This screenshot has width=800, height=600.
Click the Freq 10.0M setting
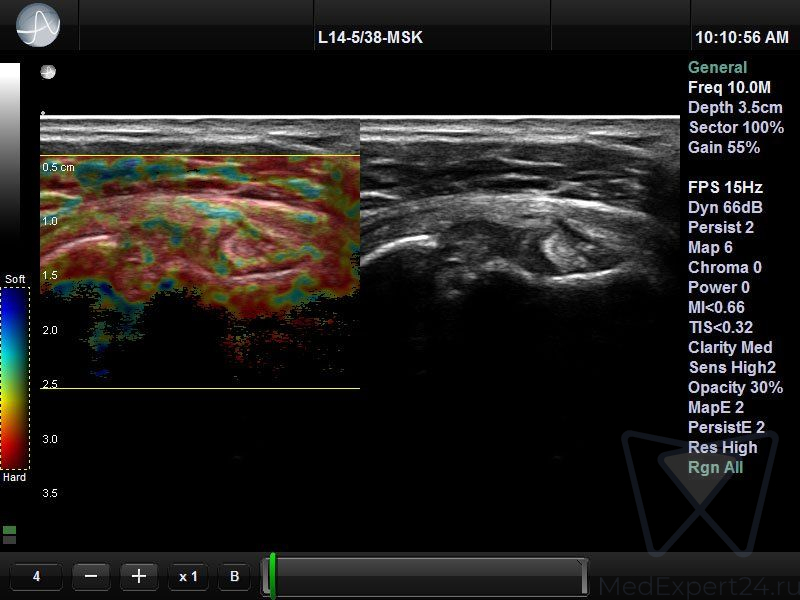pos(729,88)
